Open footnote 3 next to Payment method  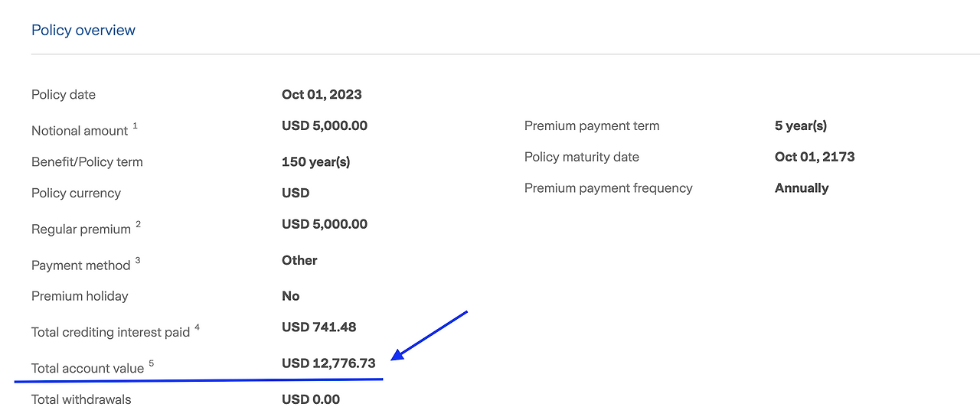[x=138, y=261]
